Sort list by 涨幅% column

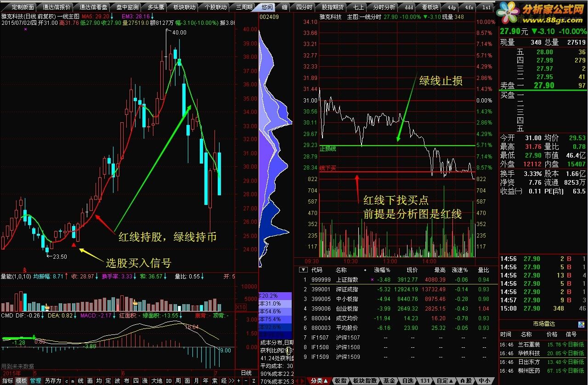[x=382, y=270]
